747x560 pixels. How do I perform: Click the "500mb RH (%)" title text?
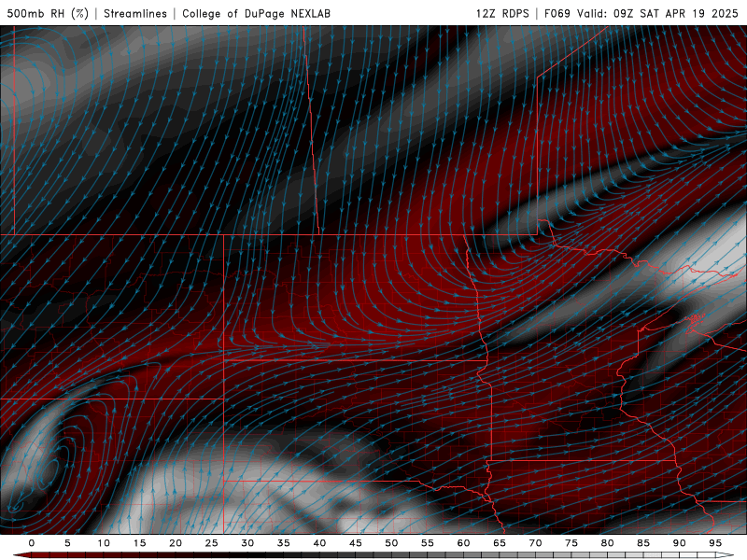coord(49,13)
